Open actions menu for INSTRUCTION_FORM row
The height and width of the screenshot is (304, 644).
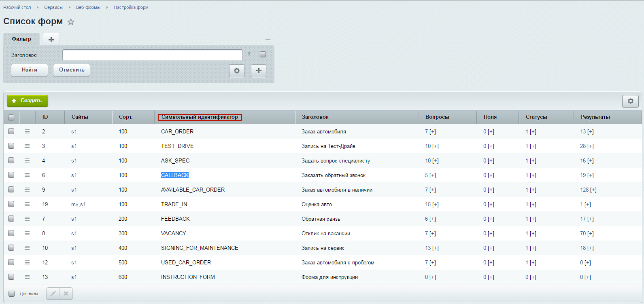click(27, 277)
